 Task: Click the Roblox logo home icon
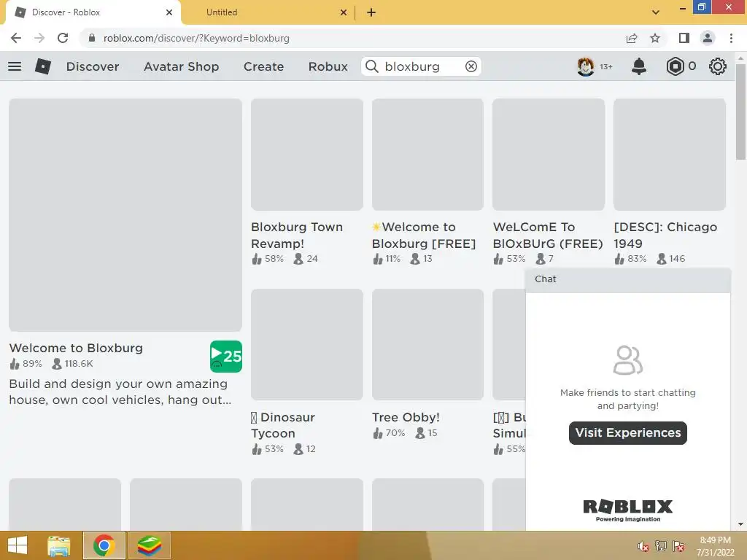(x=43, y=66)
